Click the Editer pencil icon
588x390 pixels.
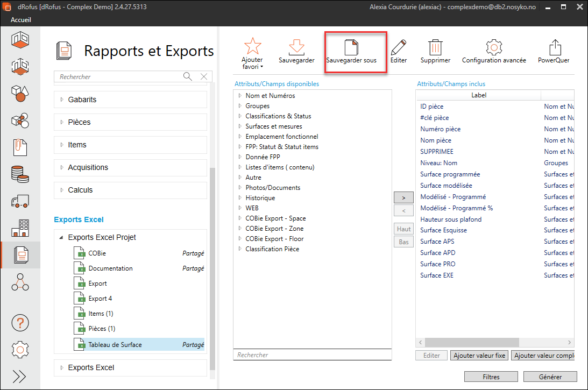coord(399,47)
